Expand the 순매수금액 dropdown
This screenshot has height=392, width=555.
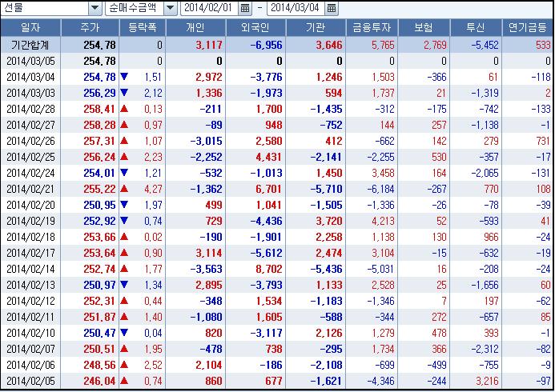[171, 8]
